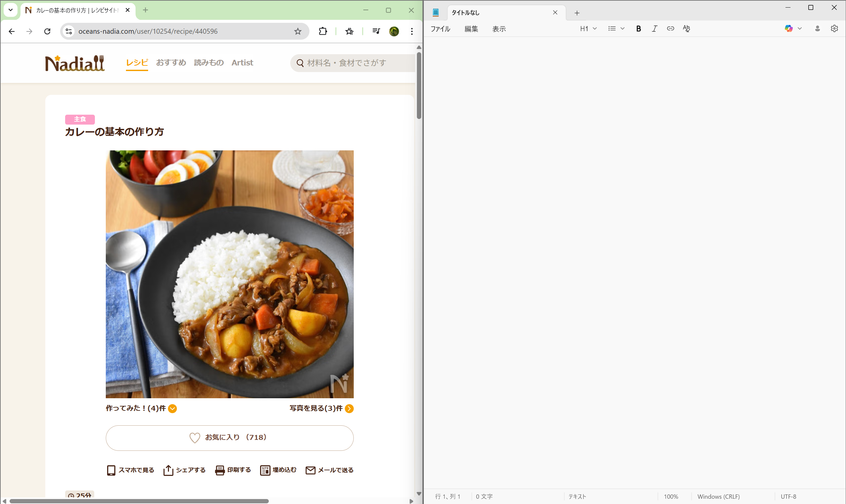Insert a link using the Notepad link icon
846x504 pixels.
pyautogui.click(x=670, y=29)
